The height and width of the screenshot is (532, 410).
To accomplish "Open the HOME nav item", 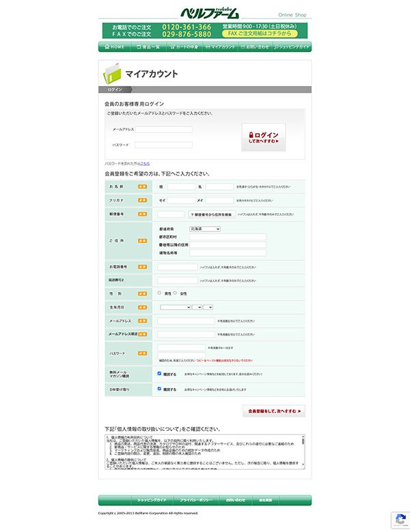I will (x=115, y=47).
